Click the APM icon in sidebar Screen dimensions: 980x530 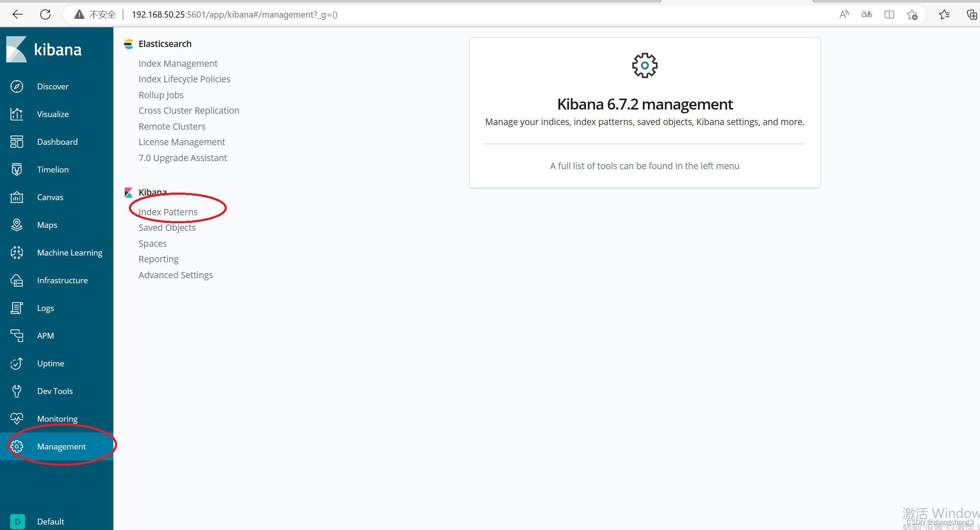click(17, 336)
